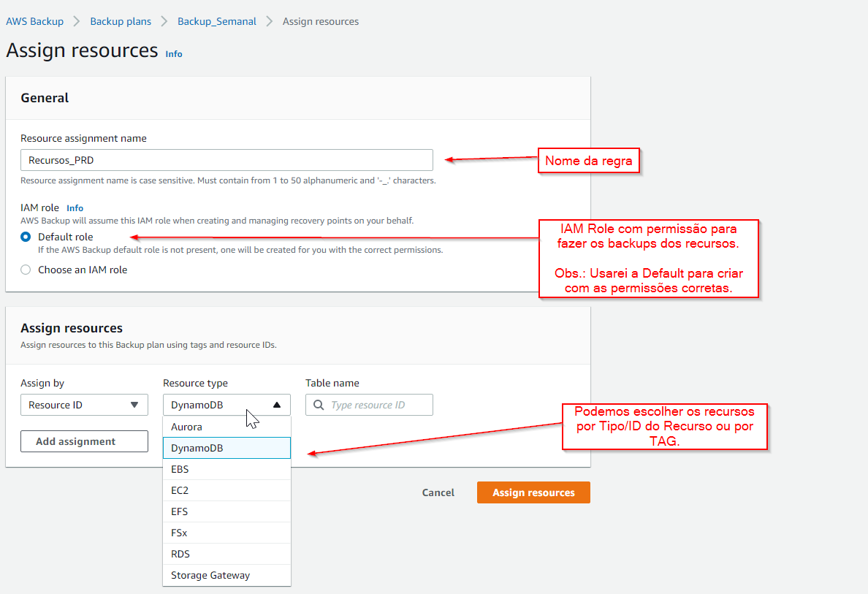
Task: Select the Default role radio button
Action: point(26,237)
